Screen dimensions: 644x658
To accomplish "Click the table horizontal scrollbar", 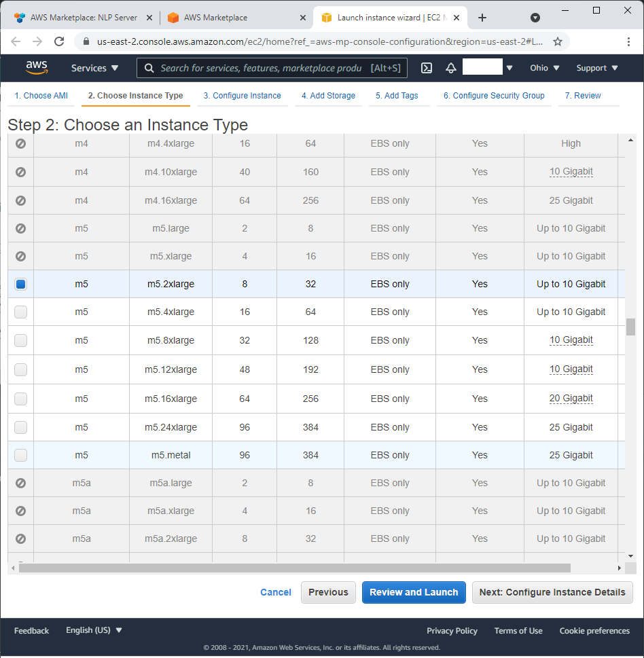I will click(295, 568).
